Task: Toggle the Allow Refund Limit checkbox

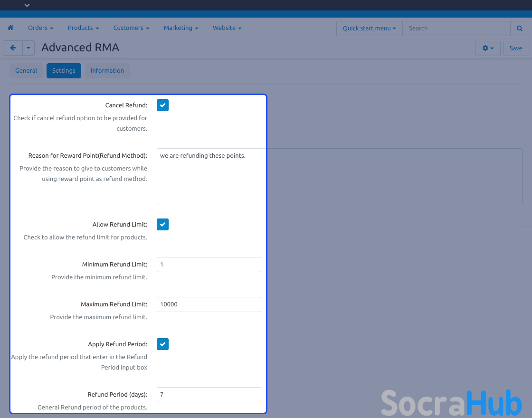Action: [162, 224]
